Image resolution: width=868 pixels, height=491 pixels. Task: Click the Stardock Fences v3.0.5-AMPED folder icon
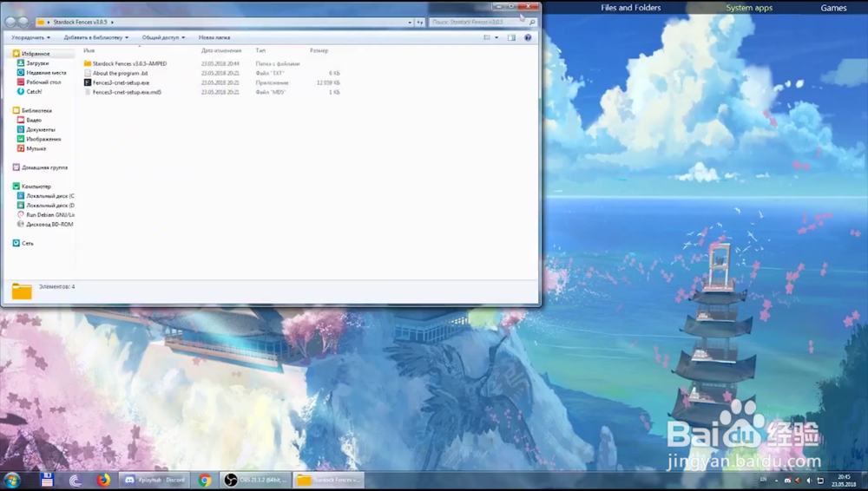tap(88, 63)
